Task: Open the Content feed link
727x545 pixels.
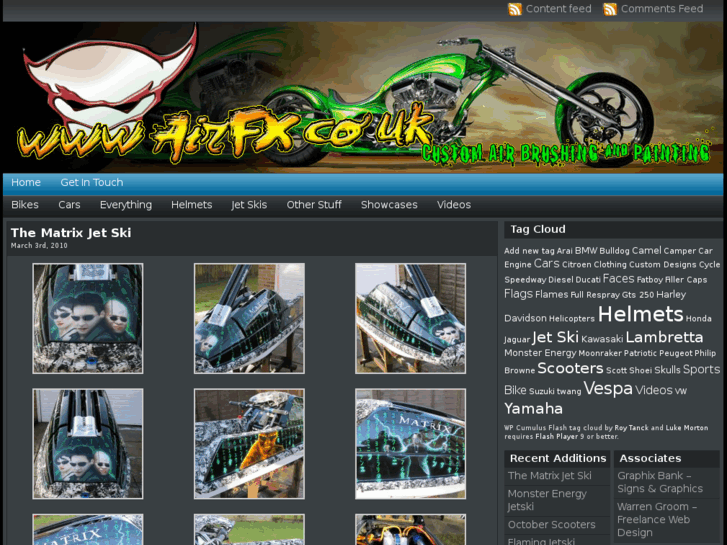Action: tap(558, 9)
